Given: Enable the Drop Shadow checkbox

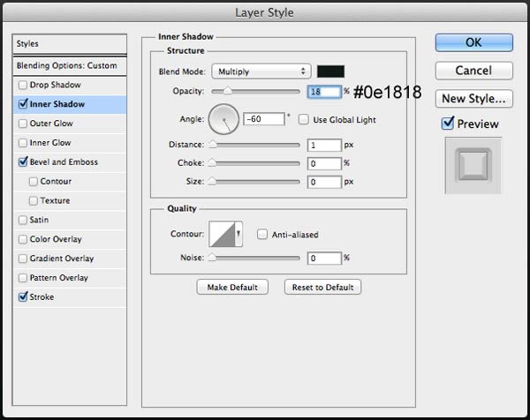Looking at the screenshot, I should point(23,85).
